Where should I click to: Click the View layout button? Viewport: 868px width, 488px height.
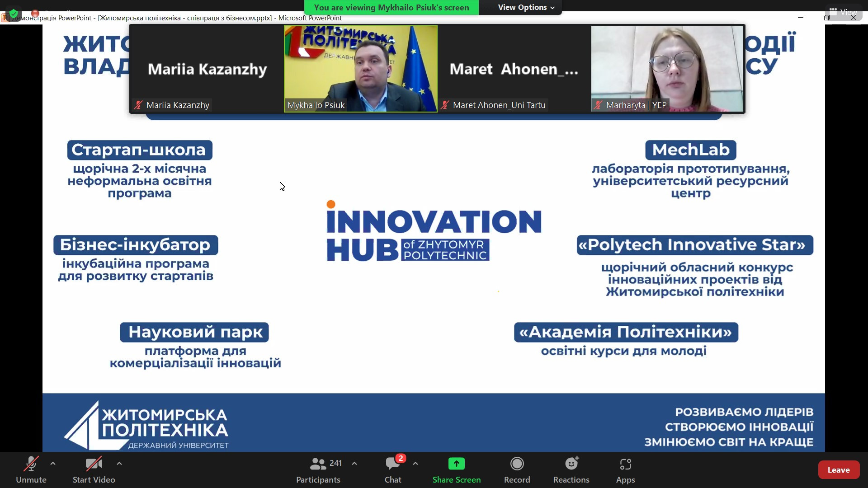843,12
